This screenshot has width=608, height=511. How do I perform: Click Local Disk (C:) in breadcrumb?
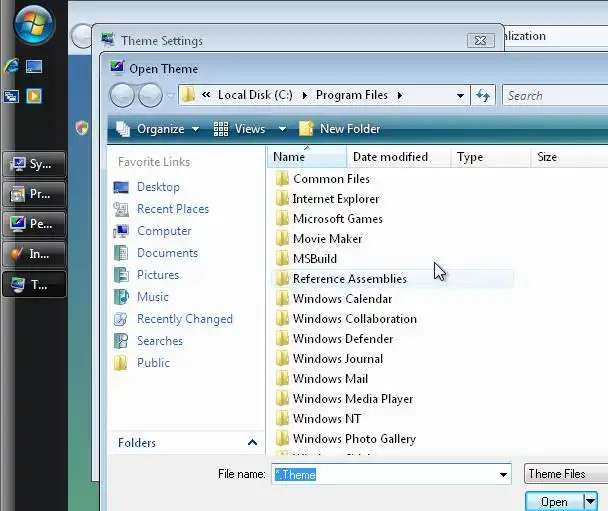pyautogui.click(x=255, y=95)
